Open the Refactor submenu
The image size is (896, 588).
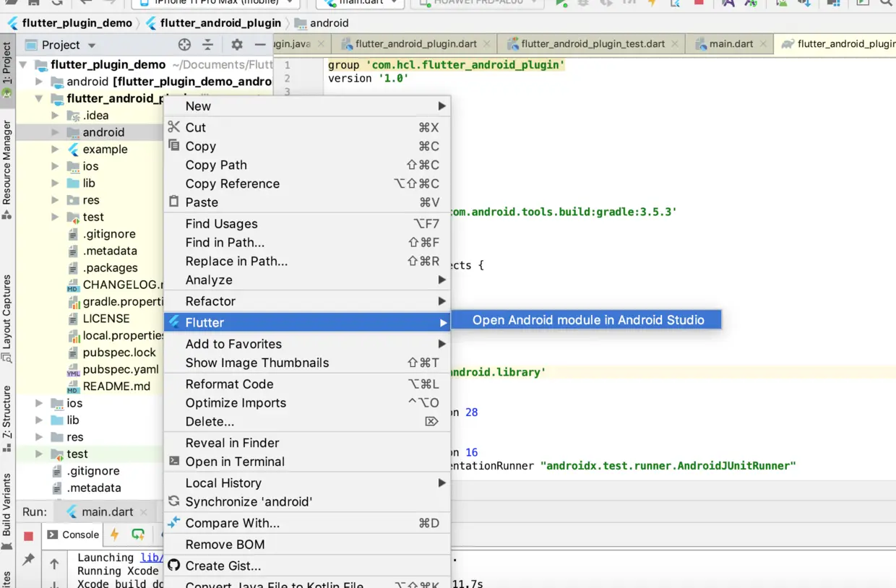(307, 301)
